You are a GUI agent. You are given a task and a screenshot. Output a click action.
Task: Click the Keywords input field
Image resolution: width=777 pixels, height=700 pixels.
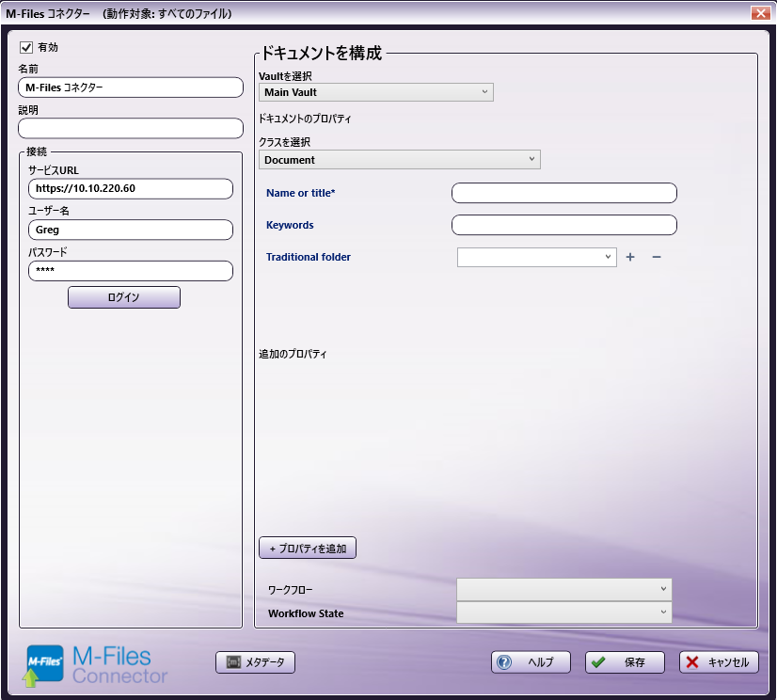click(x=563, y=225)
